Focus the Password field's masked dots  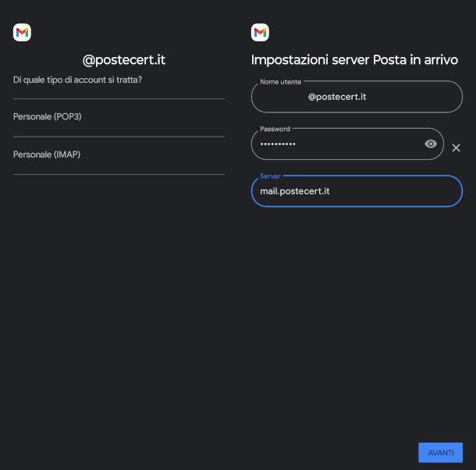278,144
